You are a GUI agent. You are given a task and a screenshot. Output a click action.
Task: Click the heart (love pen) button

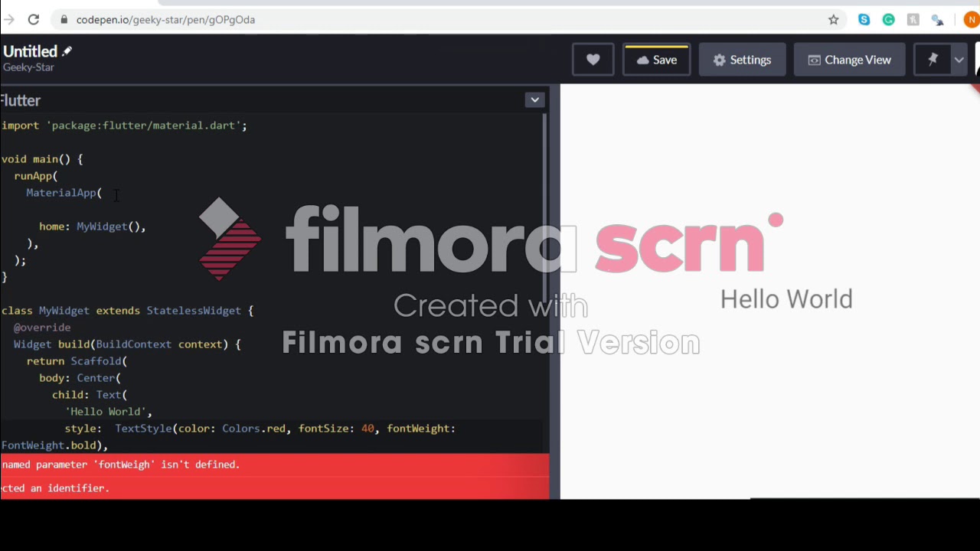593,60
